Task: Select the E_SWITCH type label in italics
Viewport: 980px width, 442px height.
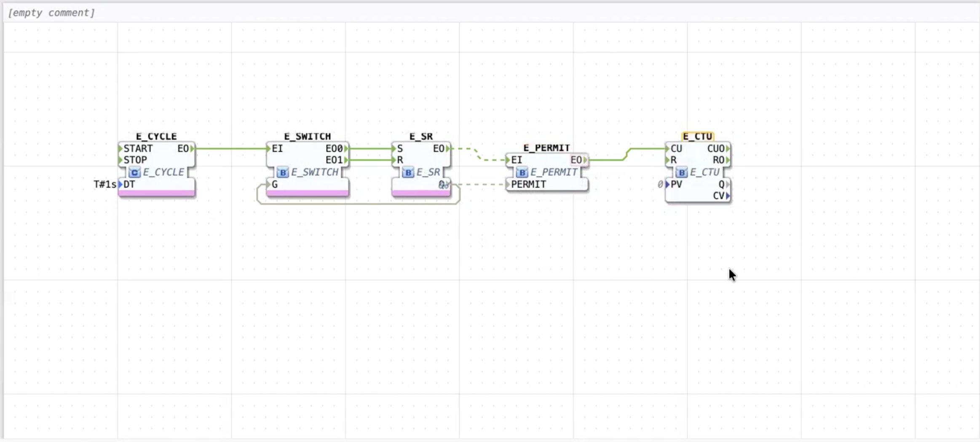Action: (x=315, y=172)
